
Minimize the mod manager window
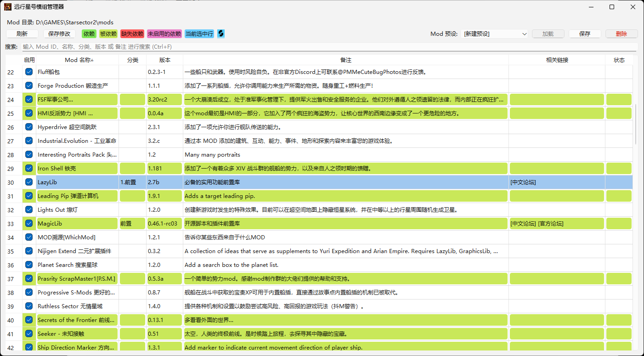pyautogui.click(x=590, y=7)
